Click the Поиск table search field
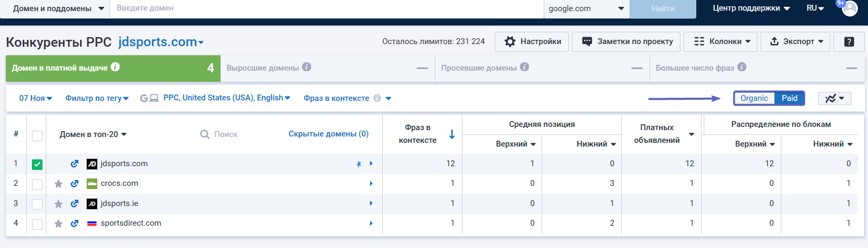868x248 pixels. [x=225, y=134]
